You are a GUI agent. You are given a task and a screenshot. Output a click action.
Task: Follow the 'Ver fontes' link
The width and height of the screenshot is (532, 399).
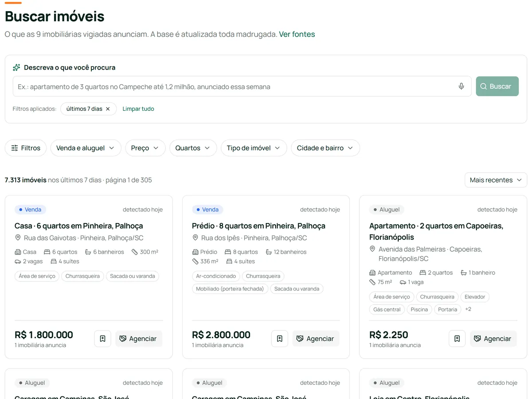click(297, 34)
